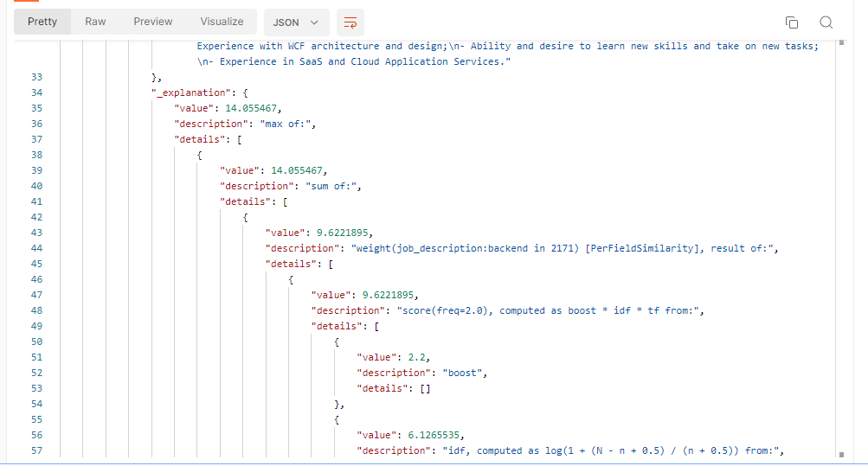868x466 pixels.
Task: Click line number 48
Action: coord(36,310)
